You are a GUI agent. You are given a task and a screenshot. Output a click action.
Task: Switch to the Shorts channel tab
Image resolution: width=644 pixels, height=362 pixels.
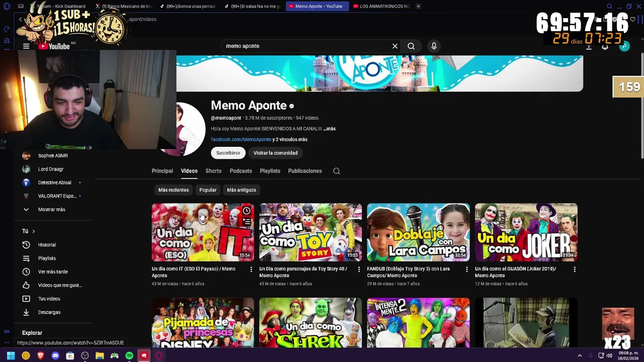pos(213,171)
